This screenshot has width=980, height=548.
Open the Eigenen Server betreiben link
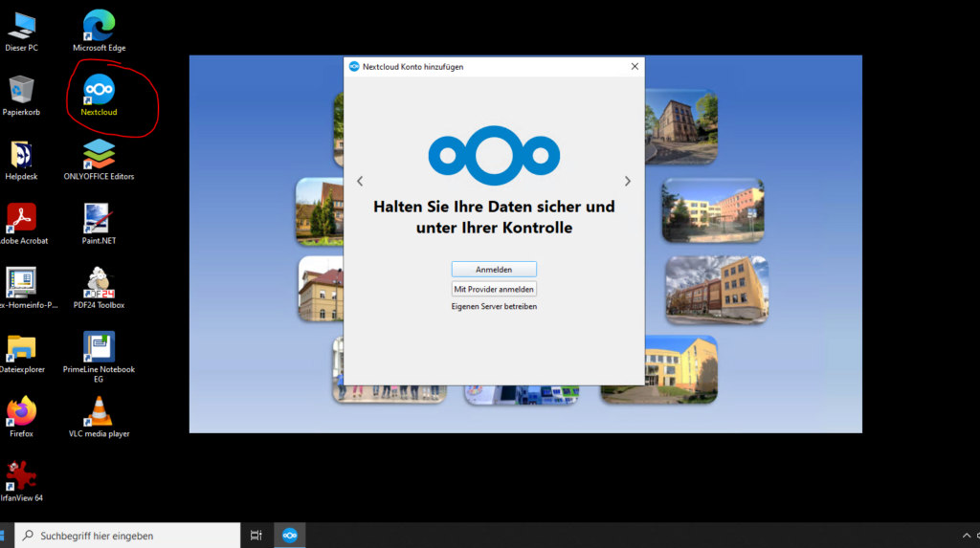point(494,307)
